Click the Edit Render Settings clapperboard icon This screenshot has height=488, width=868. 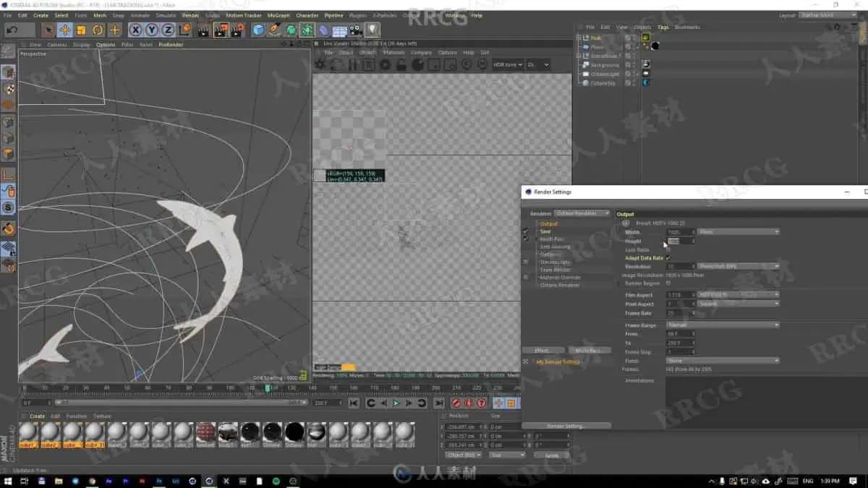click(237, 30)
